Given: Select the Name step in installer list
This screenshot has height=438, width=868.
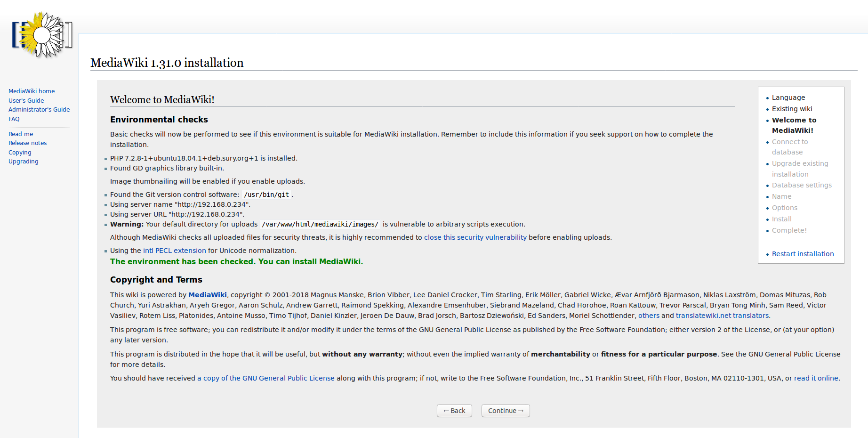Looking at the screenshot, I should click(781, 196).
